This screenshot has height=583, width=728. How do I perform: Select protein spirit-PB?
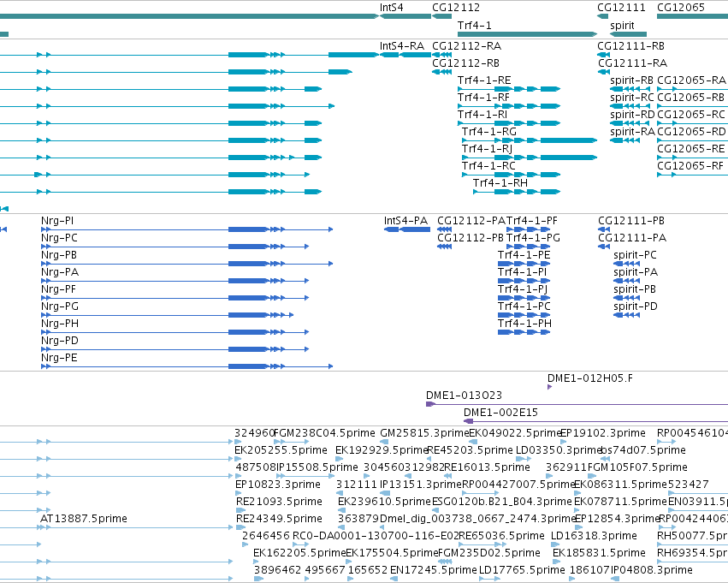[x=635, y=289]
